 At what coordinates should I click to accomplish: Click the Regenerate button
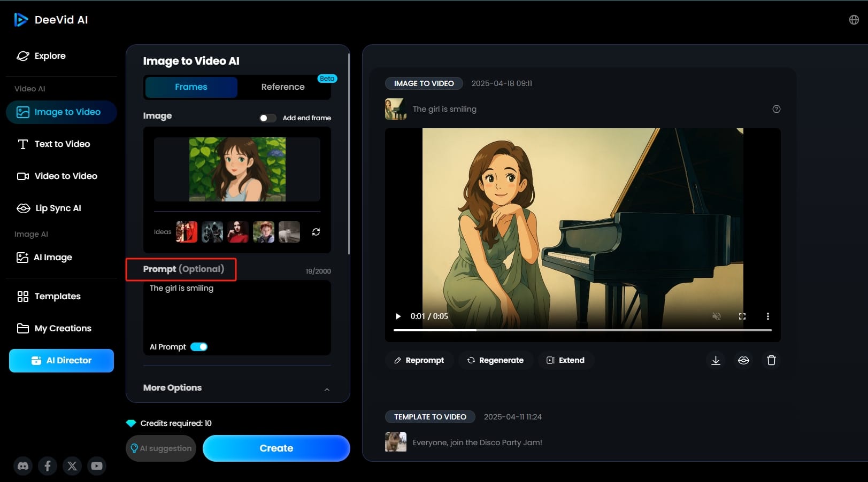[x=495, y=360]
